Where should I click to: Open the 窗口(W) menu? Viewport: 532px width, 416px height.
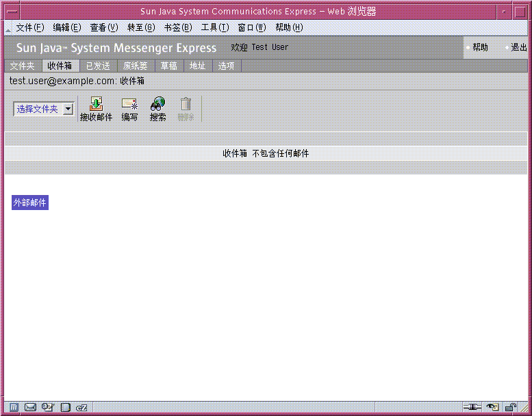pos(252,28)
